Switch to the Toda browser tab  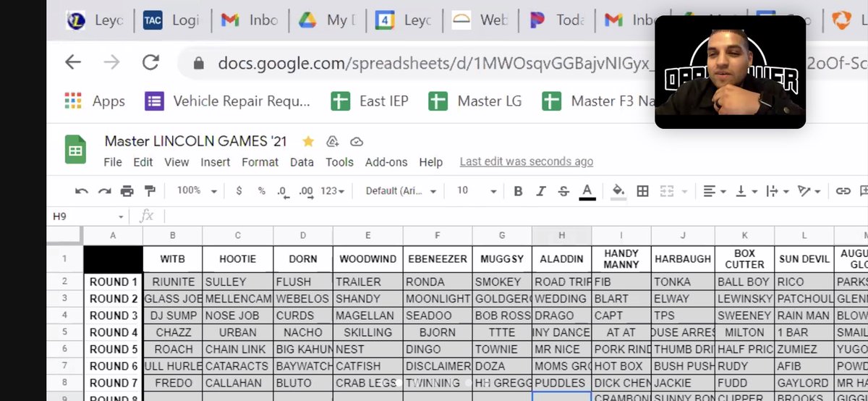point(558,20)
